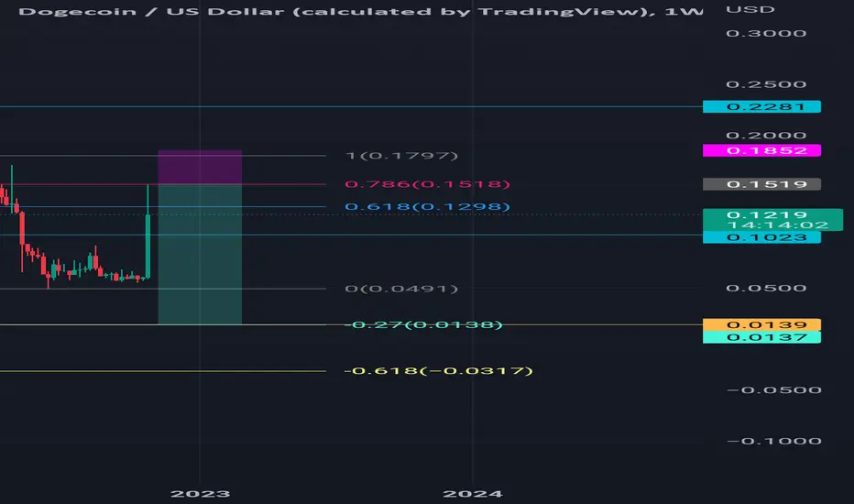This screenshot has height=504, width=854.
Task: Select the 0.2281 cyan price label
Action: click(x=761, y=106)
